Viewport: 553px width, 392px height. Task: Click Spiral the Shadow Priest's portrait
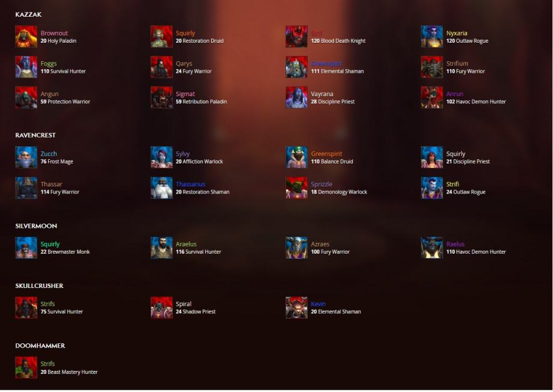(162, 308)
